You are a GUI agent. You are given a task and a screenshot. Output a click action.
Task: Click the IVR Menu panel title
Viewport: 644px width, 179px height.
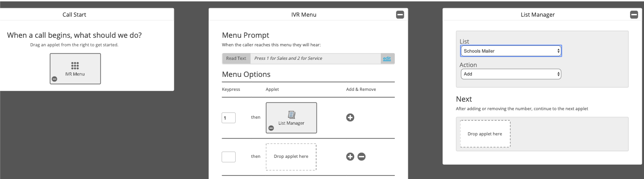pyautogui.click(x=304, y=15)
